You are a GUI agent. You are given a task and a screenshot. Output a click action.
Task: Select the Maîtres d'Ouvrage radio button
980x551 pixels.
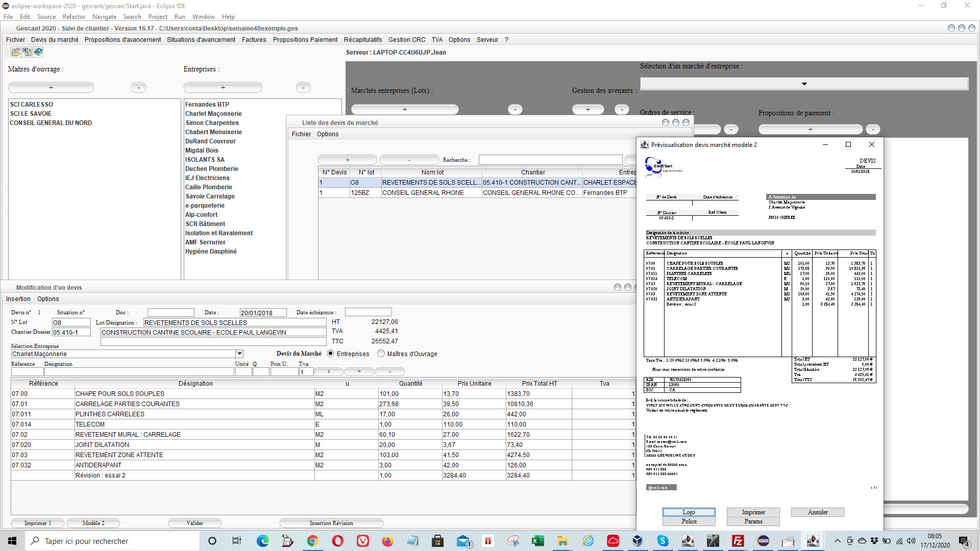pos(381,354)
